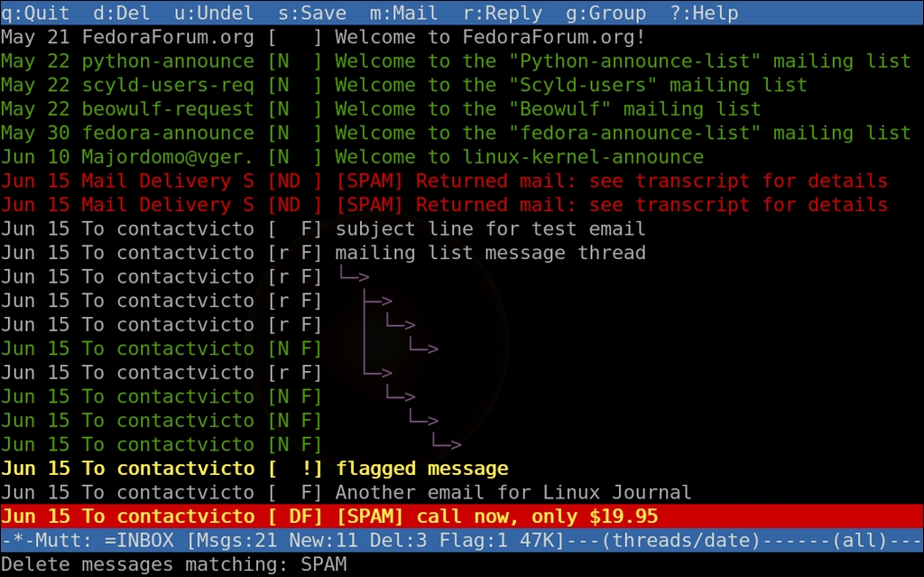Open ?:Help in the top bar
Viewport: 924px width, 577px height.
pos(704,13)
